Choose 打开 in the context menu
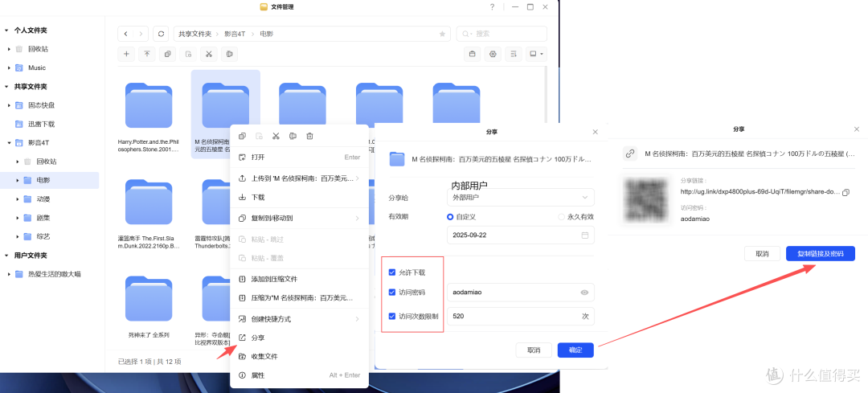The width and height of the screenshot is (868, 393). pos(299,158)
